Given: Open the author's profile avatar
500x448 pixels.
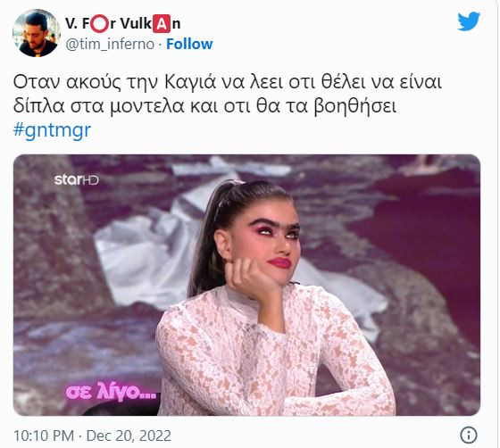Looking at the screenshot, I should click(37, 33).
